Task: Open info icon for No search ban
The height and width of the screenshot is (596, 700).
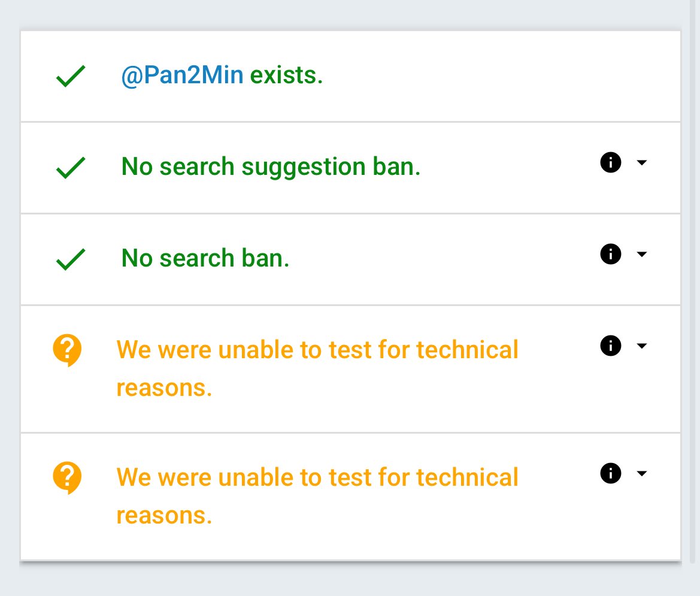Action: 611,254
